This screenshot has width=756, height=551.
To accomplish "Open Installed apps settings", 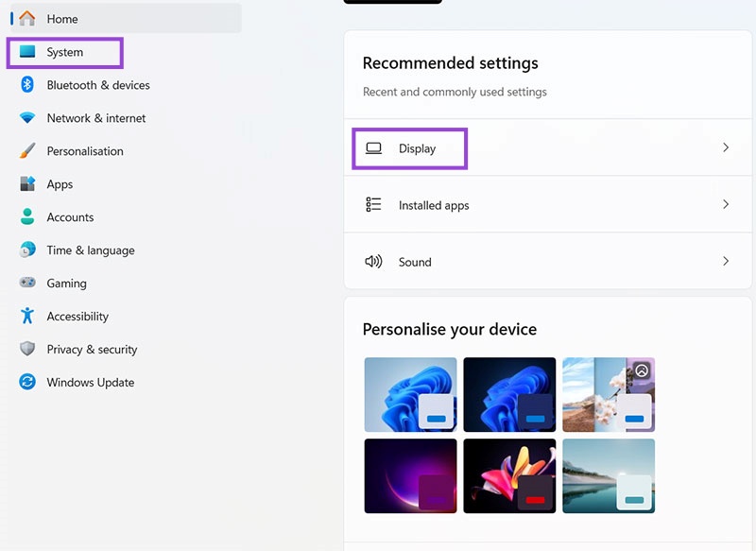I will click(x=434, y=205).
